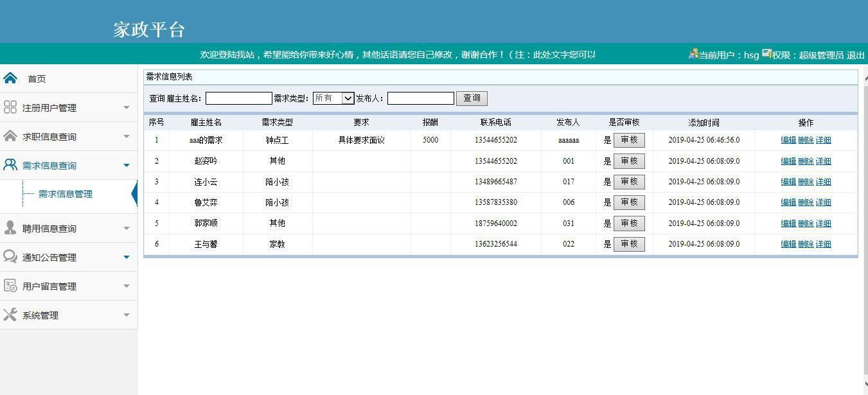Click 删除 link for 连小云 row

pos(806,182)
